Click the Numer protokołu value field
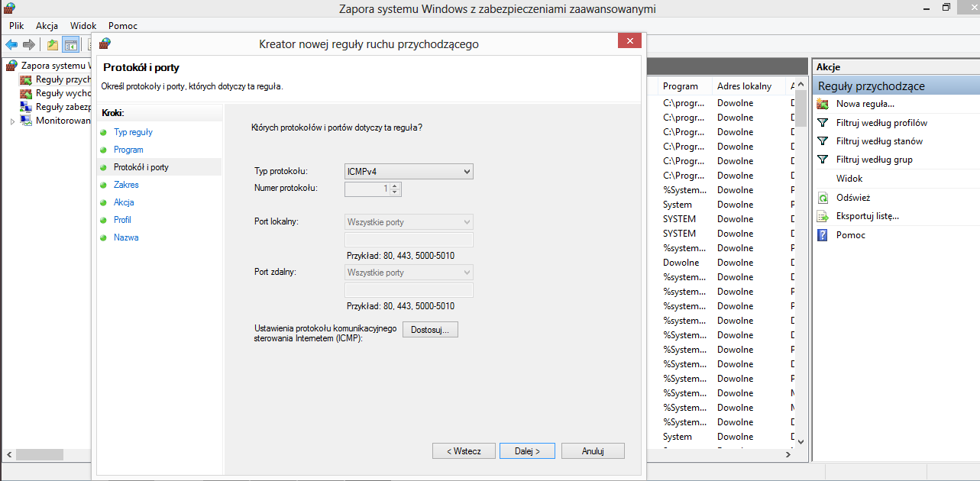 point(368,189)
